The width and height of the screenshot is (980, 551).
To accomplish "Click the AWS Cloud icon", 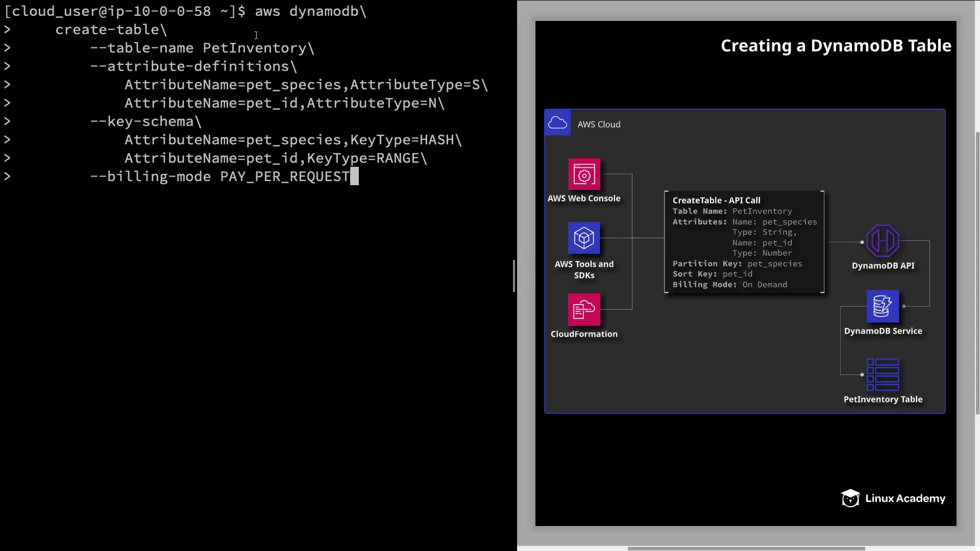I will tap(557, 122).
